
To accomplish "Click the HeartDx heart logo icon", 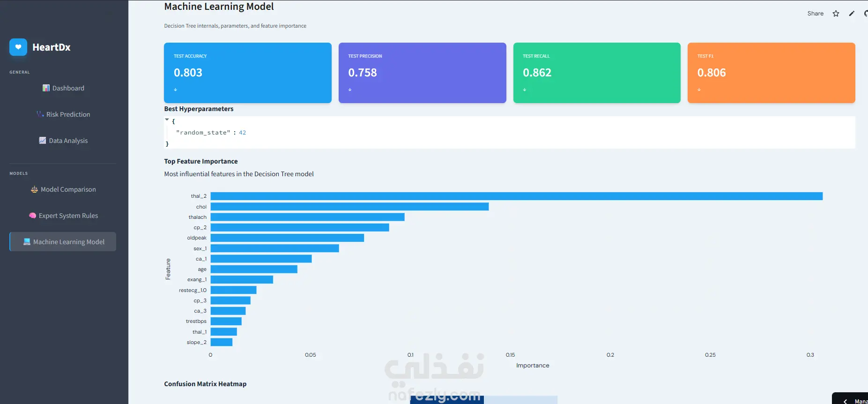I will point(18,47).
